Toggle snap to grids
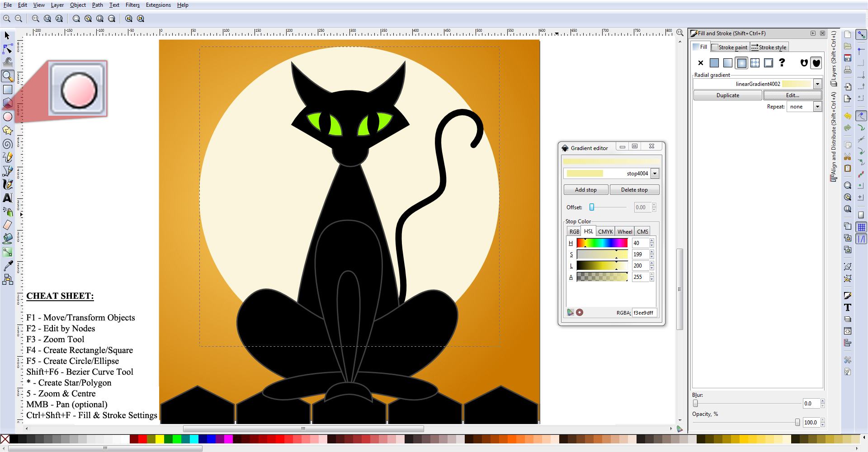This screenshot has width=868, height=452. [x=861, y=227]
